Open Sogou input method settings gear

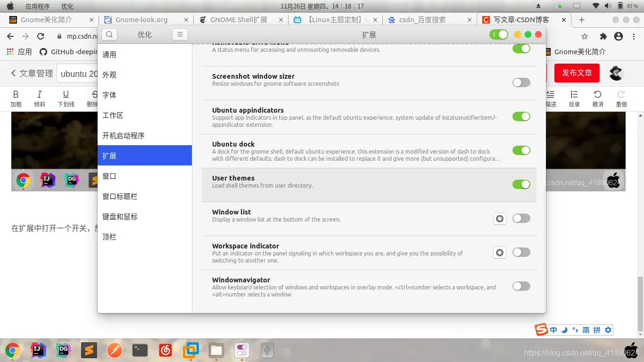click(608, 330)
